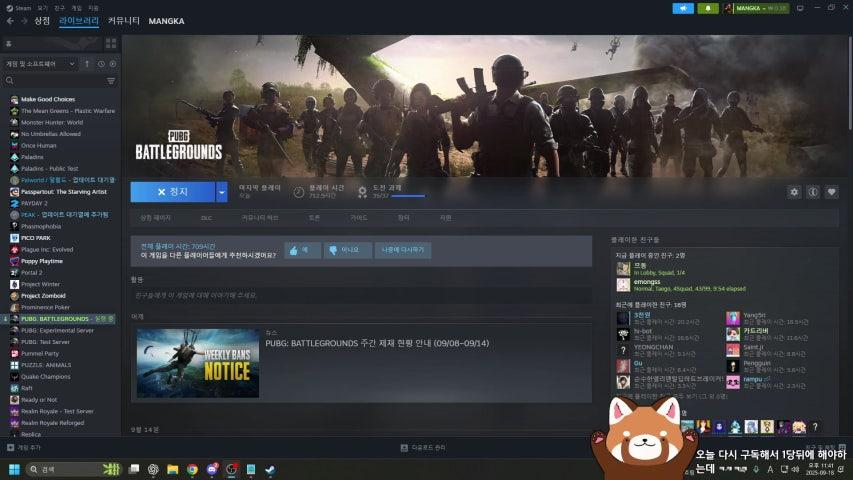
Task: Open File Explorer from the taskbar
Action: (172, 469)
